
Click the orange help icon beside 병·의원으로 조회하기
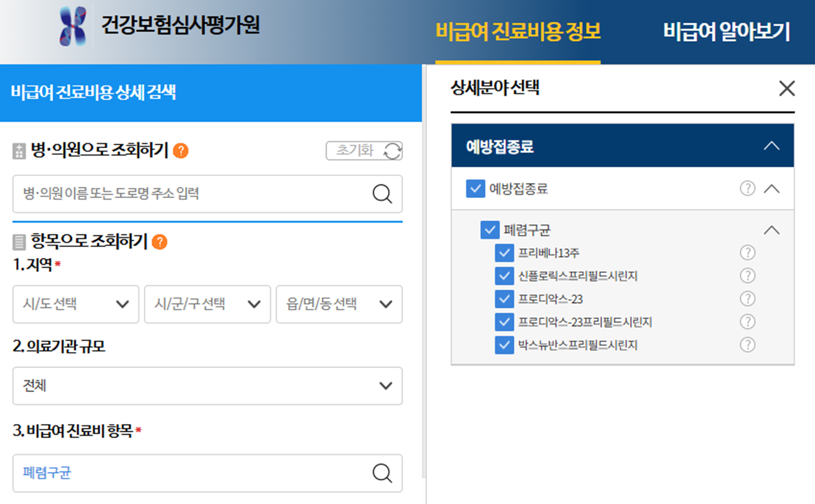(x=181, y=151)
